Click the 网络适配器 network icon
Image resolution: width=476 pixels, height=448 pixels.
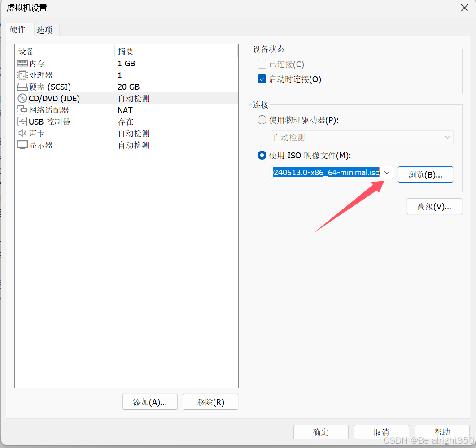click(22, 110)
